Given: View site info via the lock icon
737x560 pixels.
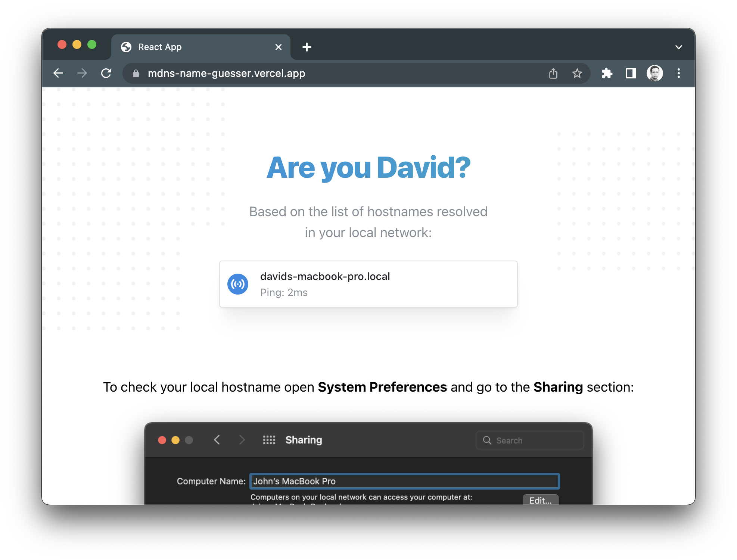Looking at the screenshot, I should pos(136,74).
